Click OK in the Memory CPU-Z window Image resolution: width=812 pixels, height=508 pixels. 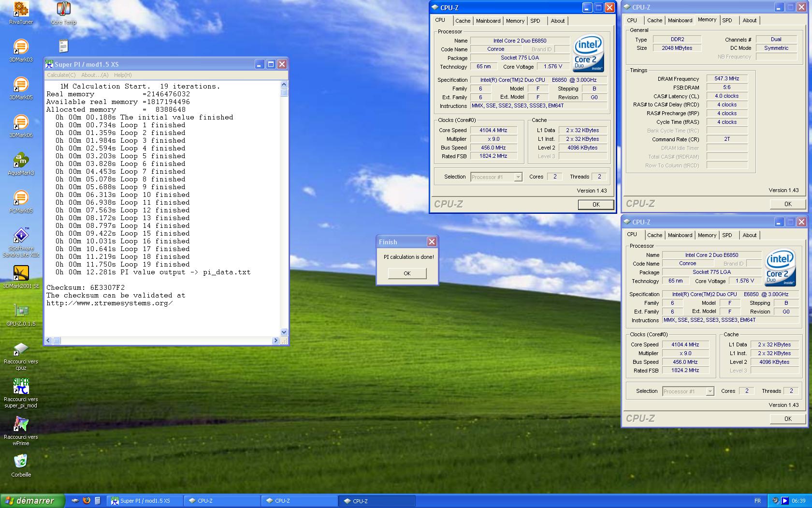click(x=788, y=204)
